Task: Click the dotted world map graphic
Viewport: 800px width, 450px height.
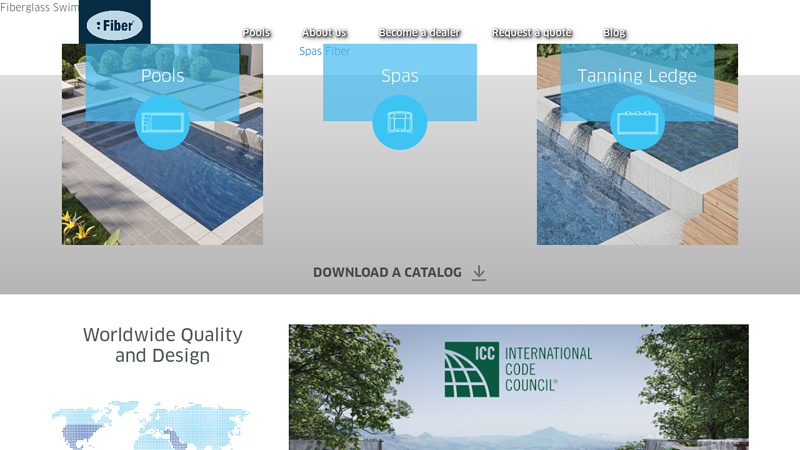Action: pyautogui.click(x=151, y=425)
